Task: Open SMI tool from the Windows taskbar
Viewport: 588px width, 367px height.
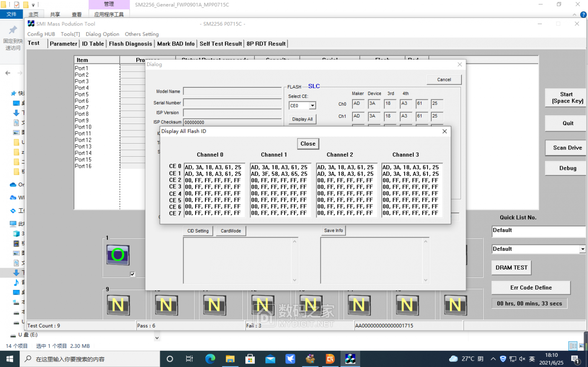Action: [350, 358]
